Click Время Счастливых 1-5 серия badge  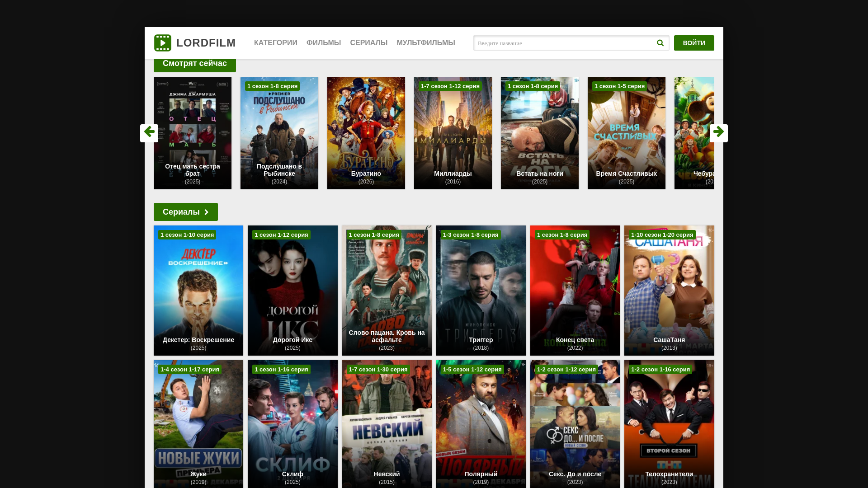[620, 86]
